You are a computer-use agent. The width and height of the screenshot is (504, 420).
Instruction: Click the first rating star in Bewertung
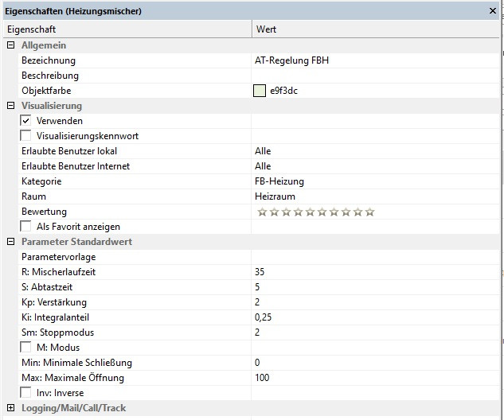tap(261, 212)
